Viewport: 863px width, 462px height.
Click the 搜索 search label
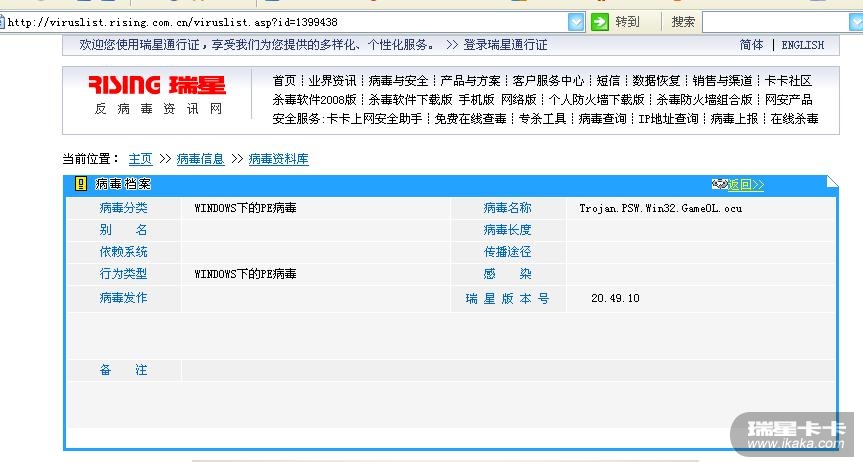pos(683,22)
